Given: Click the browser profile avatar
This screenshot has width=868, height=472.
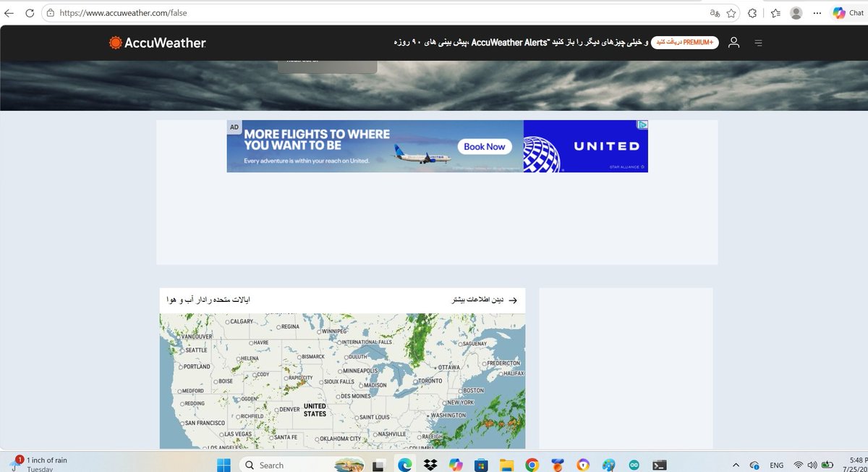Looking at the screenshot, I should pos(796,13).
